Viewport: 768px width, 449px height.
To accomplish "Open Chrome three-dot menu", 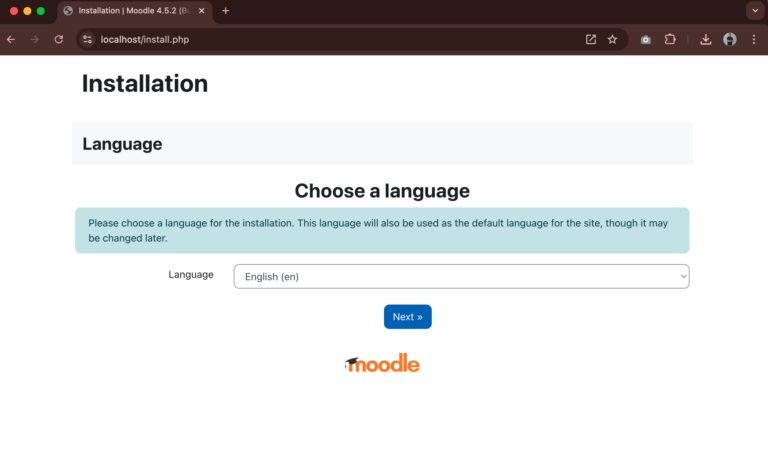I will pos(754,40).
